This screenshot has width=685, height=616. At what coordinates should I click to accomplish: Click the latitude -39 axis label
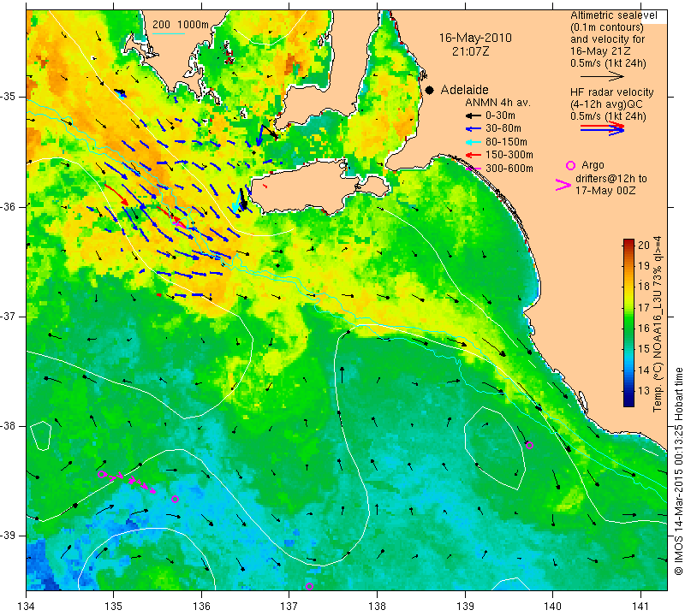9,536
